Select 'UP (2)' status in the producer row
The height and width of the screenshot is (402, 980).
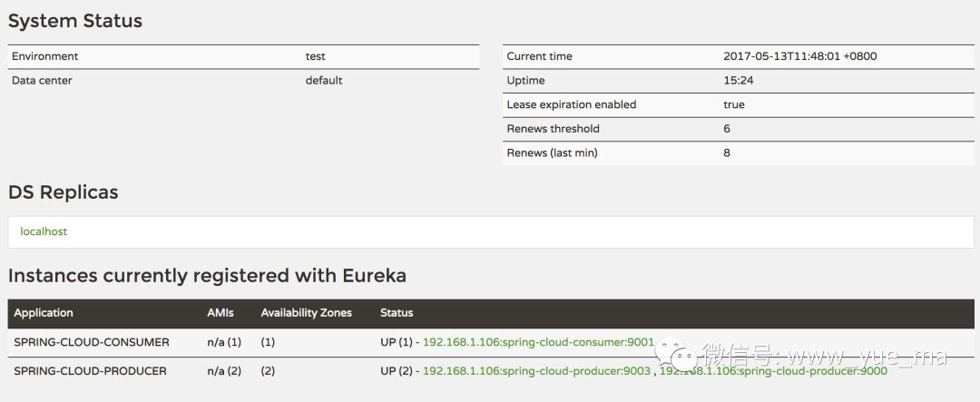click(x=397, y=371)
